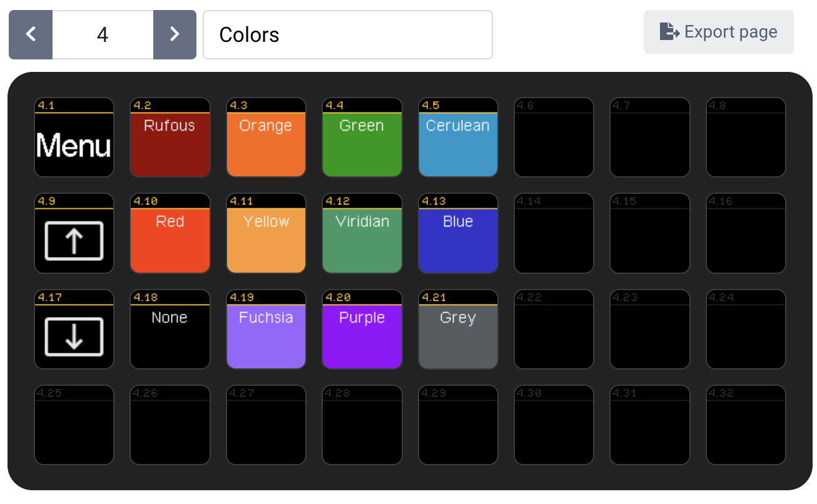The image size is (817, 504).
Task: Click the Menu button 4.1
Action: [x=74, y=138]
